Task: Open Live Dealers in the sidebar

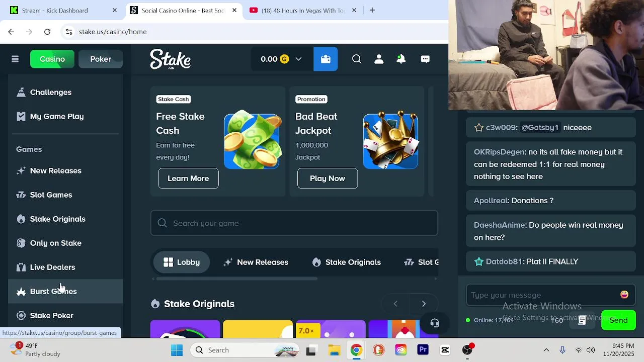Action: click(65, 267)
